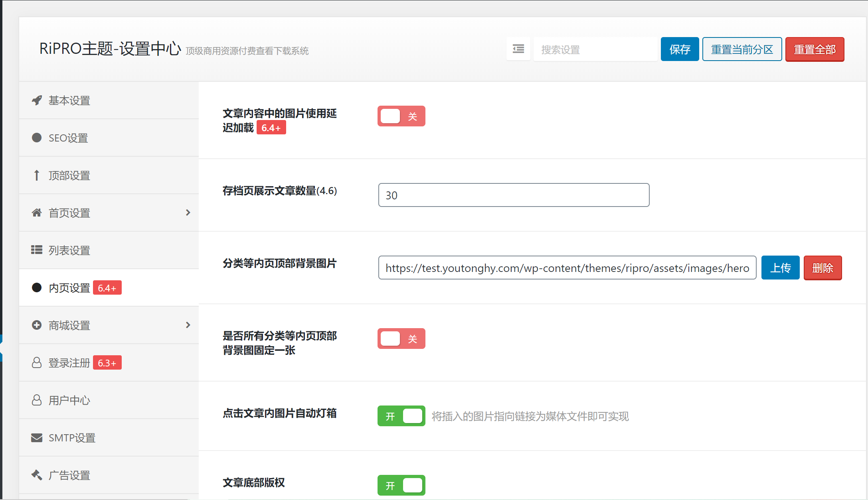The image size is (868, 500).
Task: Click the 存档页展示文章数量 input showing 30
Action: tap(514, 195)
